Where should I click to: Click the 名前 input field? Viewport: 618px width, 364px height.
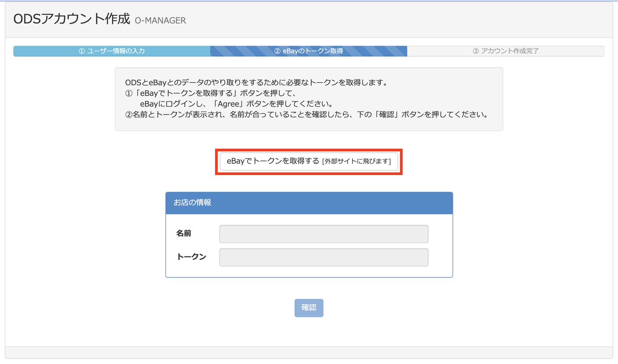click(x=323, y=234)
